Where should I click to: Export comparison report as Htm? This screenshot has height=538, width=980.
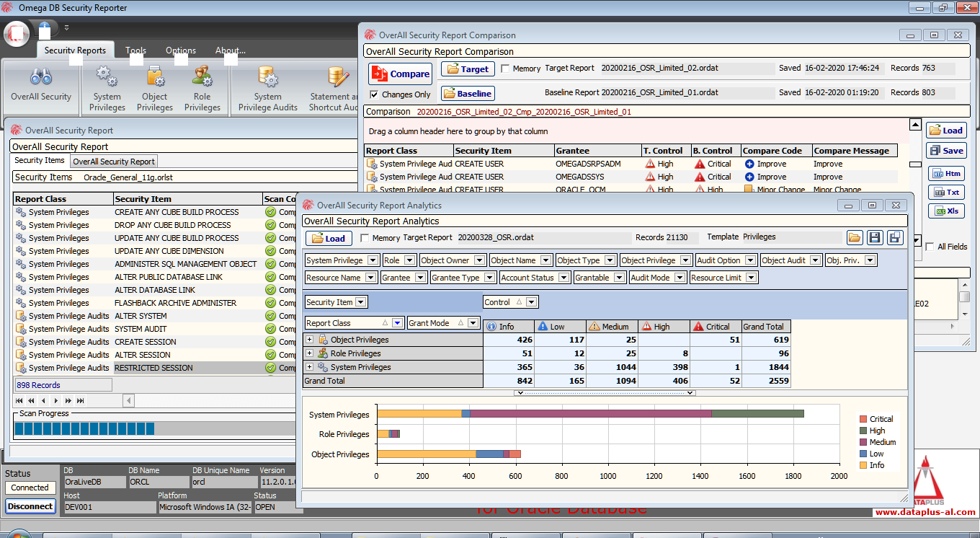pos(946,174)
